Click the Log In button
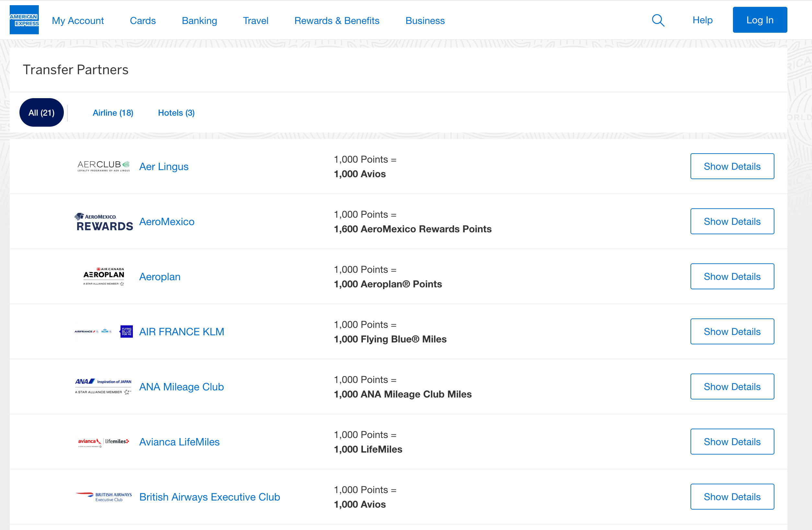 [x=760, y=20]
